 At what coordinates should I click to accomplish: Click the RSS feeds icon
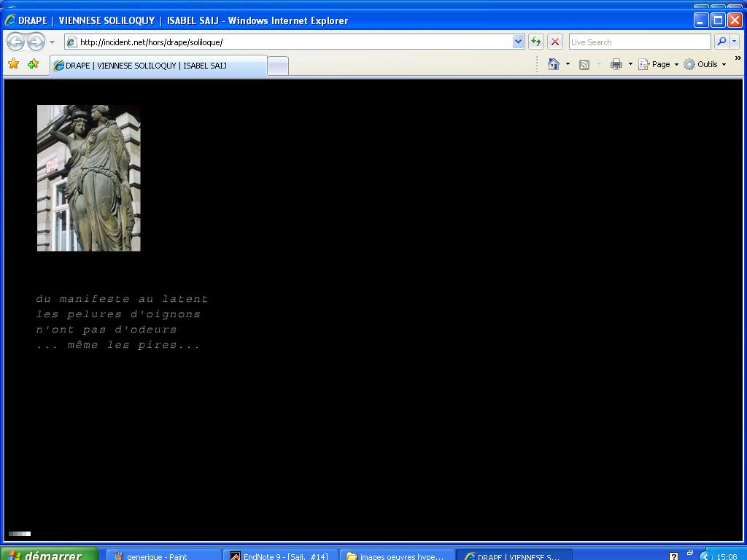[584, 65]
